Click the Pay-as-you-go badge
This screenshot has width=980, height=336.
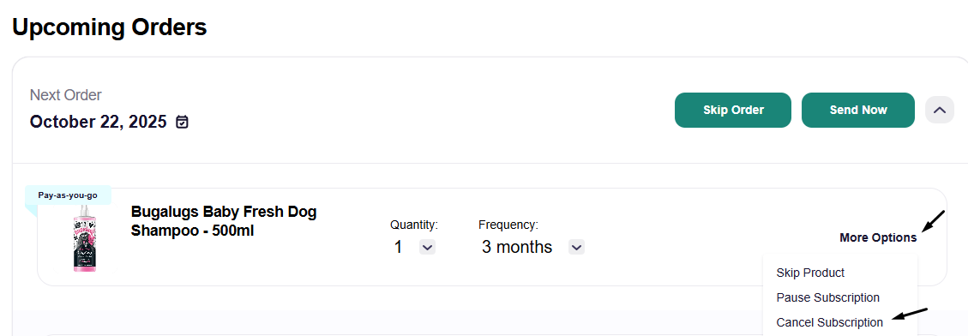68,195
